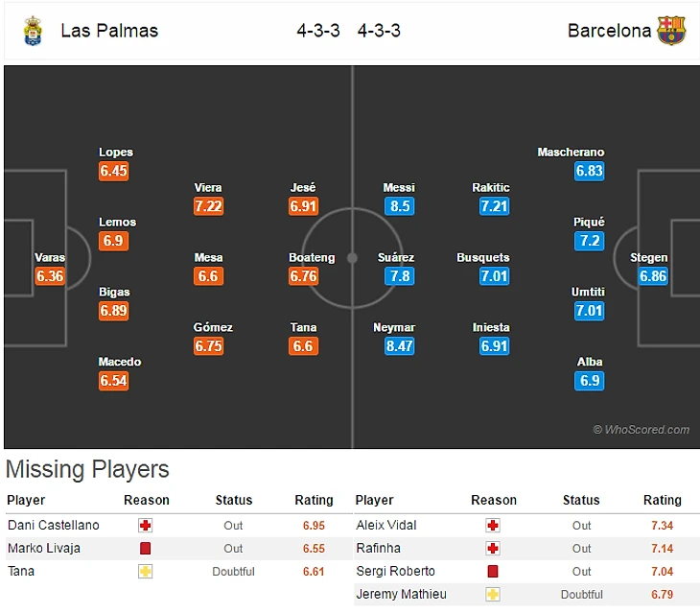Click Aleix Vidal's injury cross icon

(x=493, y=526)
